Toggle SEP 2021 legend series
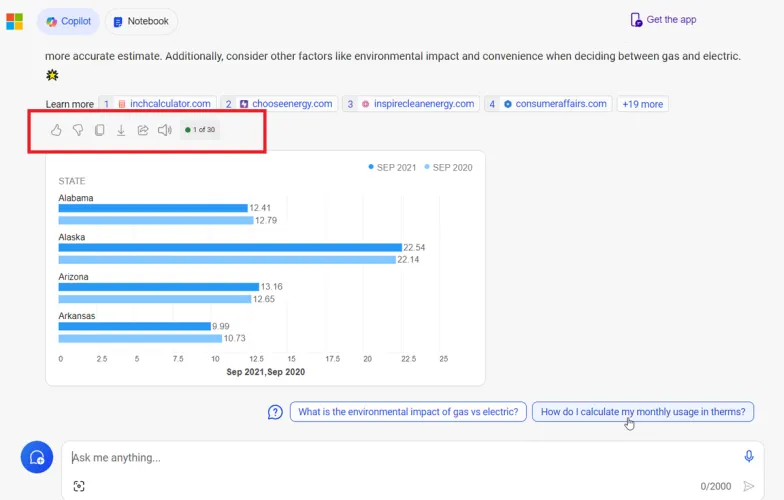The height and width of the screenshot is (500, 784). 392,167
